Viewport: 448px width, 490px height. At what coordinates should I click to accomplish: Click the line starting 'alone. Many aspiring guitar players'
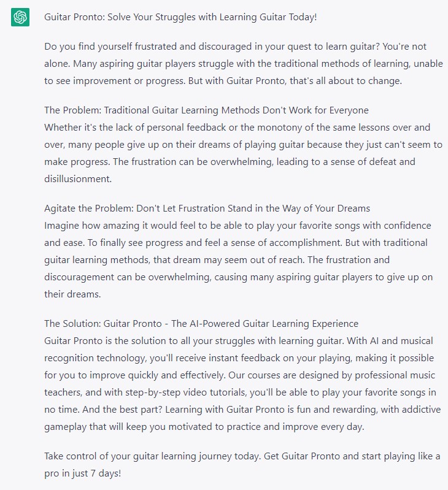tap(244, 64)
